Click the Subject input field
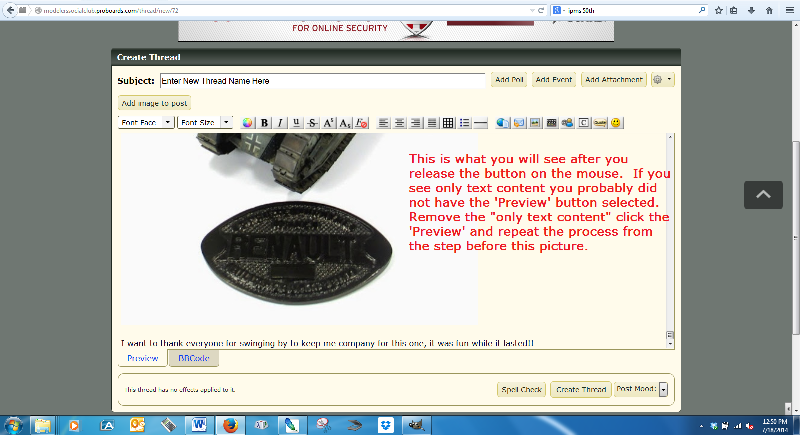 (322, 81)
